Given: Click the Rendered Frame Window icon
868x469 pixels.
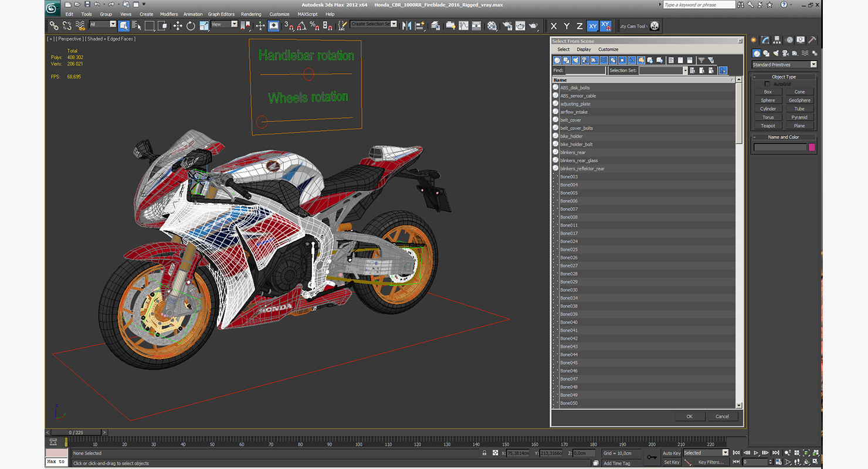Looking at the screenshot, I should [x=520, y=26].
